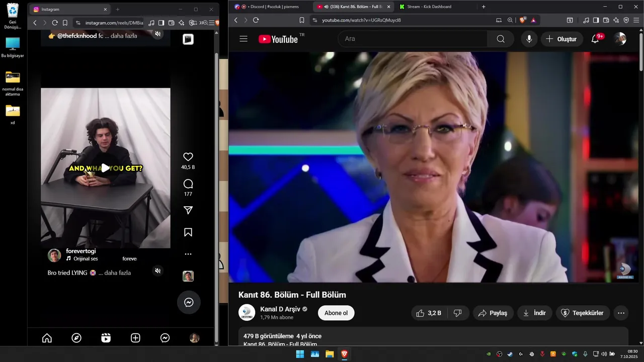Go back in the Instagram window

tap(35, 23)
